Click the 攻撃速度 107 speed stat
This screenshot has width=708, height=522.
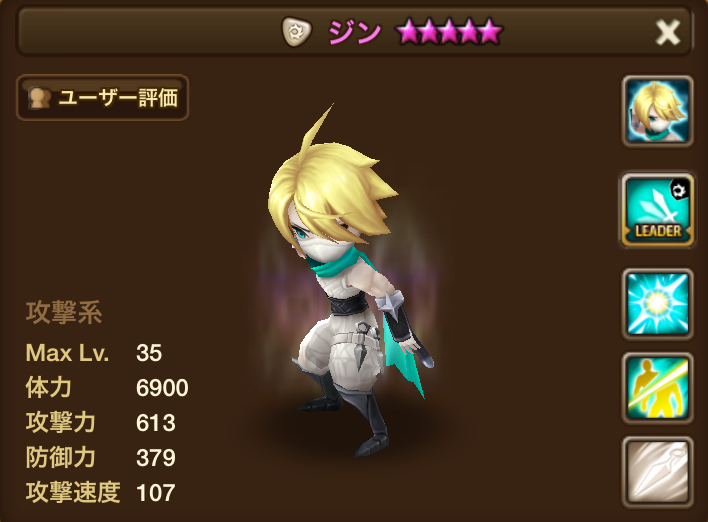point(101,492)
